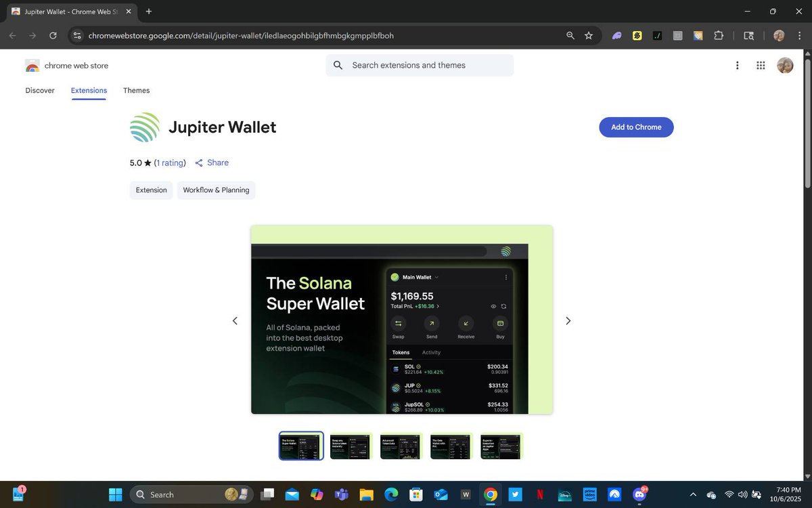This screenshot has width=812, height=508.
Task: Select fifth thumbnail about Jupiter Apps
Action: pos(501,446)
